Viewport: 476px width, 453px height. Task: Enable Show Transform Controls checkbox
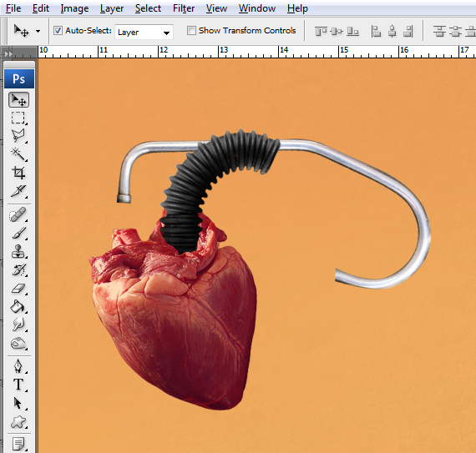point(191,31)
